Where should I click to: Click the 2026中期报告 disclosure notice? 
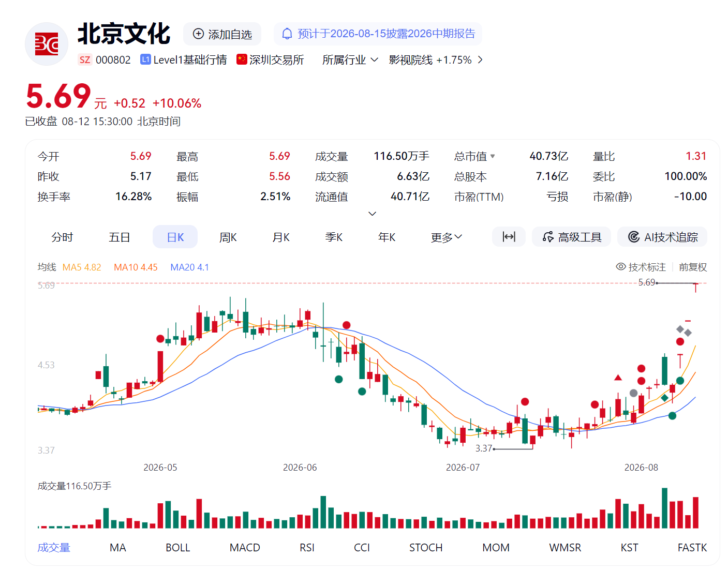pyautogui.click(x=386, y=34)
